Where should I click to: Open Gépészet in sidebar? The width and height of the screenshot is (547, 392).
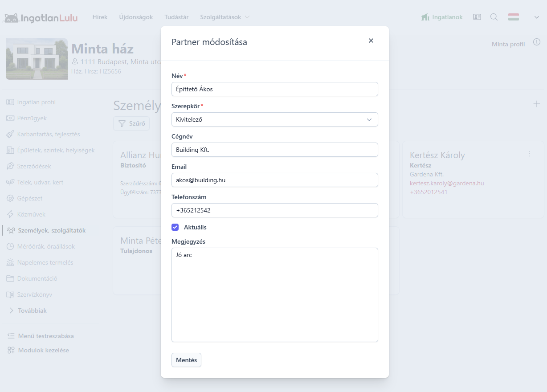[x=24, y=198]
